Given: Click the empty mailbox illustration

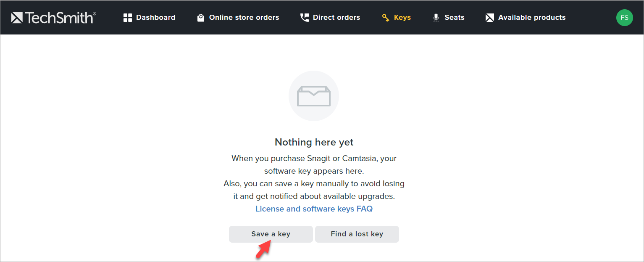Looking at the screenshot, I should tap(313, 95).
